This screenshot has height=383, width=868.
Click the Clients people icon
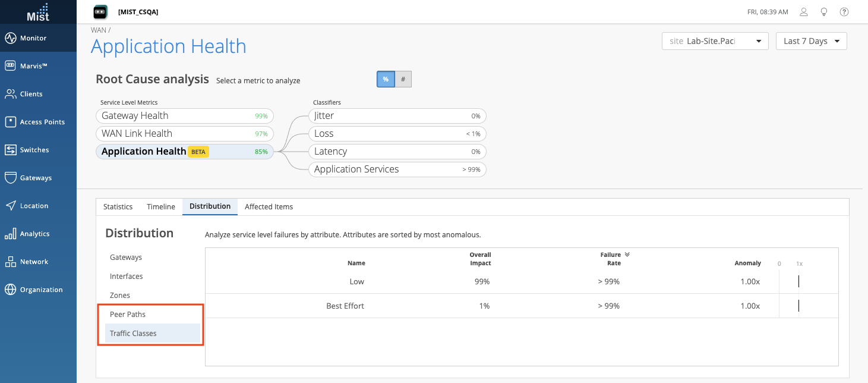pos(10,94)
